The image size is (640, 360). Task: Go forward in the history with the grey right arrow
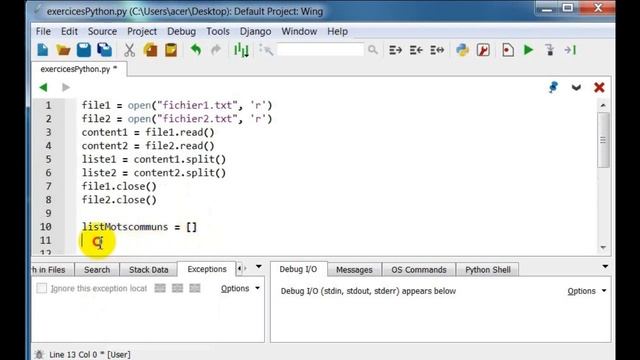click(66, 87)
